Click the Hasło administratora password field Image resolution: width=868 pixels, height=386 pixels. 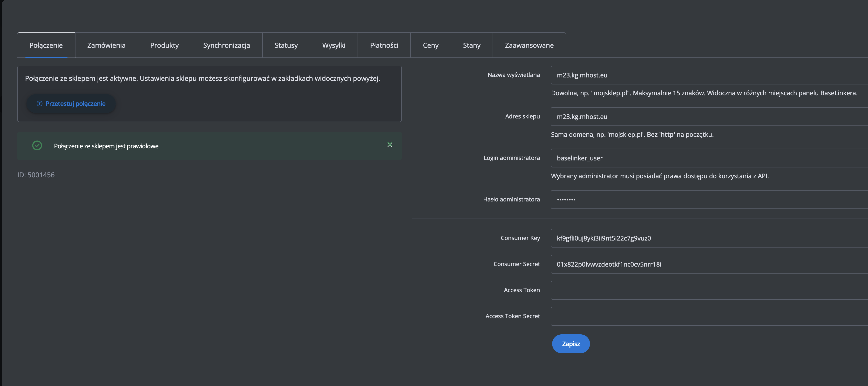[708, 200]
